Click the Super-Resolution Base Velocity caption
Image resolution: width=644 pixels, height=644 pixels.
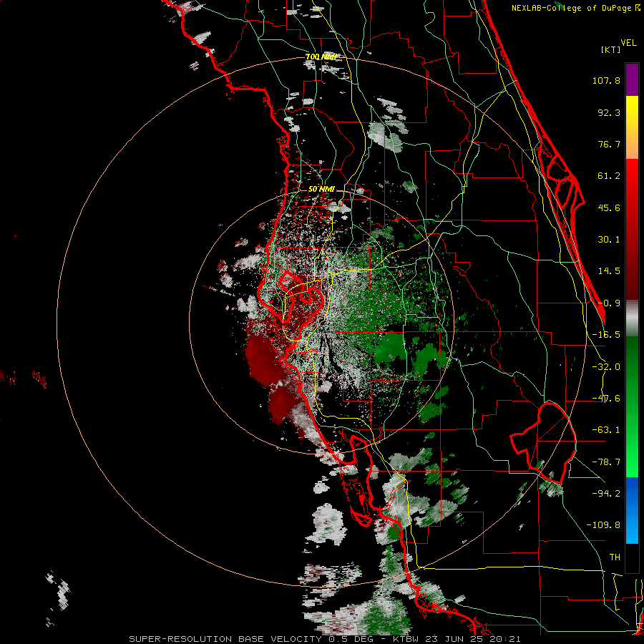pos(324,639)
